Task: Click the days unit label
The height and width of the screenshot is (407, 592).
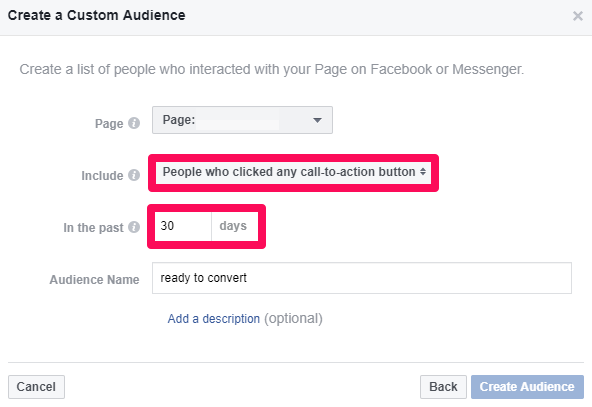Action: [x=234, y=226]
